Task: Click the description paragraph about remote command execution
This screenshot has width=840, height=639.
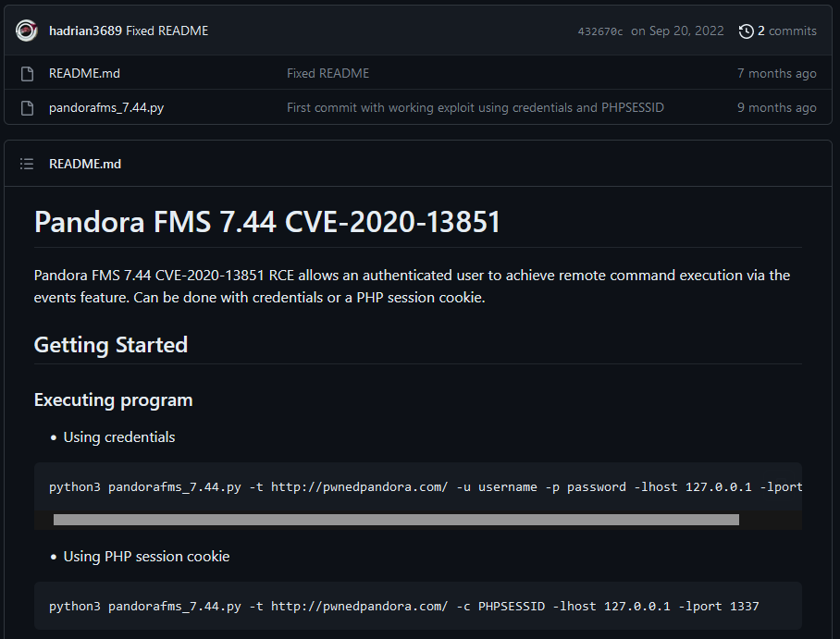Action: point(412,286)
